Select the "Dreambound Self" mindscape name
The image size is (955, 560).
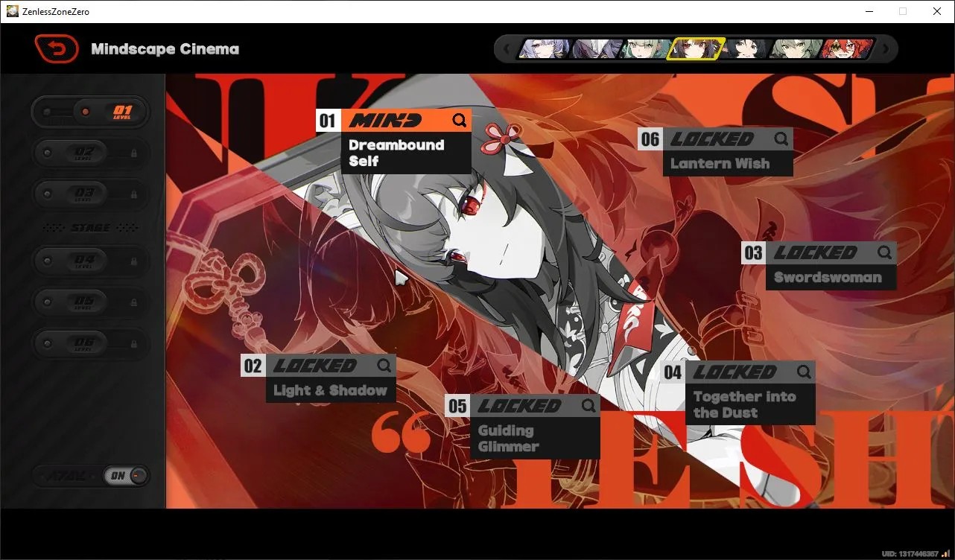(x=396, y=153)
